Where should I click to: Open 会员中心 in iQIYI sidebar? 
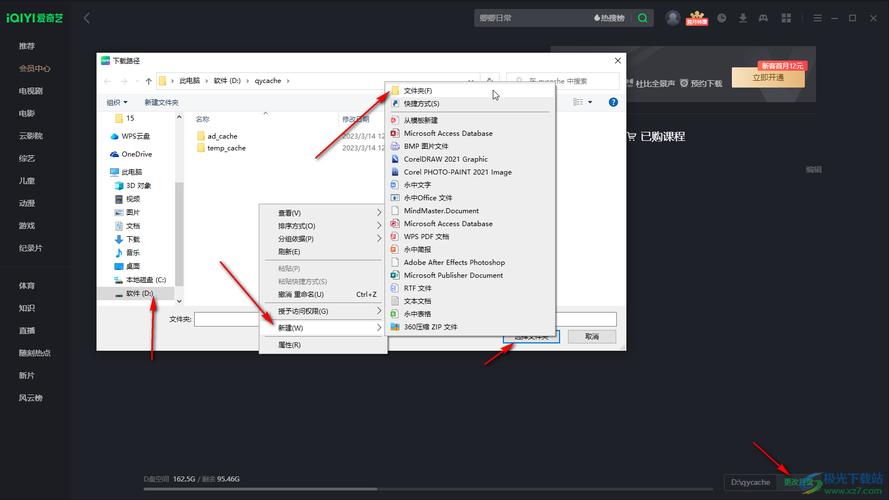click(35, 69)
